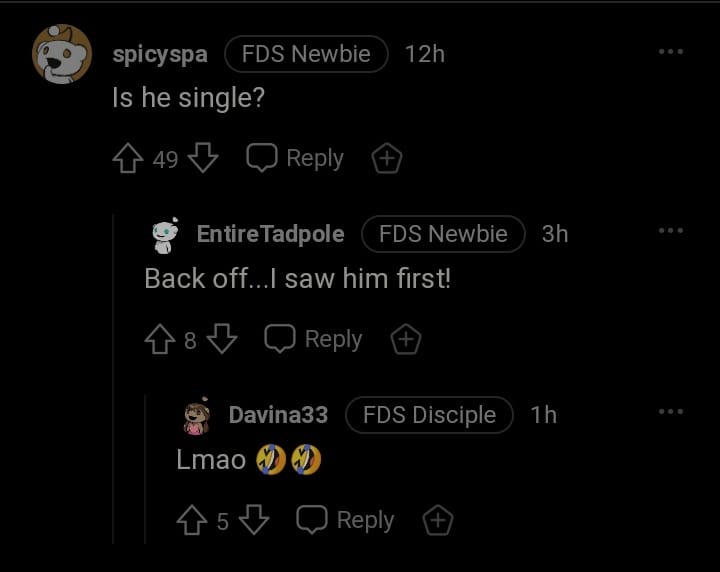The width and height of the screenshot is (720, 572).
Task: Click spicyspa's avatar image
Action: coord(62,54)
